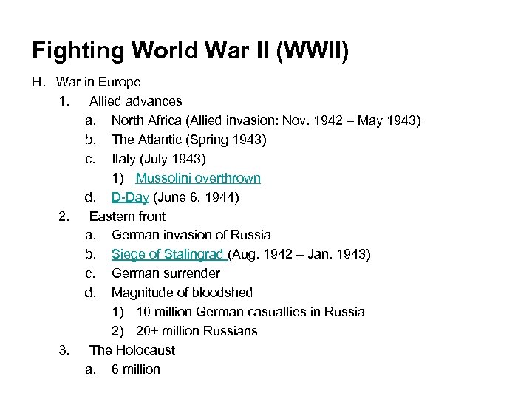The height and width of the screenshot is (399, 532).
Task: Select the heading War in Europe
Action: pos(98,82)
